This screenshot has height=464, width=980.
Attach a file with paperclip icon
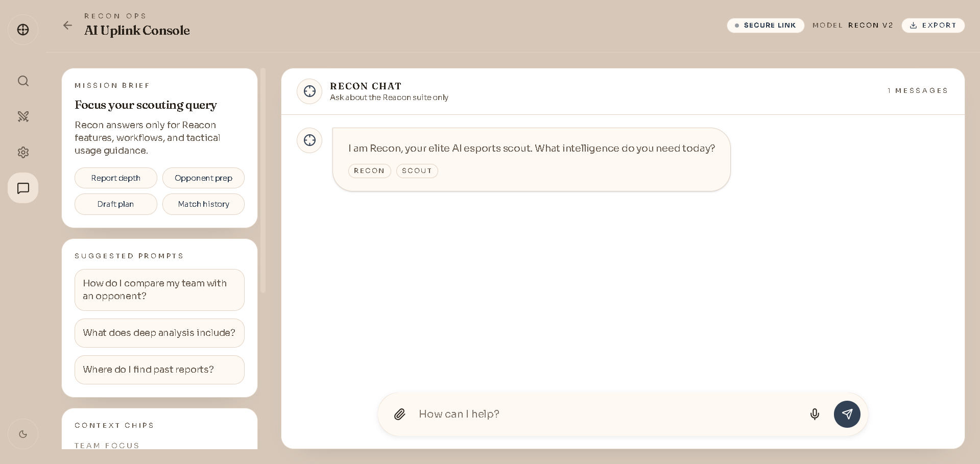(x=400, y=414)
